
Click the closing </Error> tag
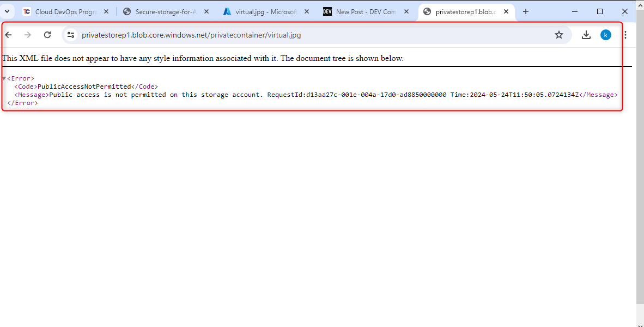[x=22, y=103]
